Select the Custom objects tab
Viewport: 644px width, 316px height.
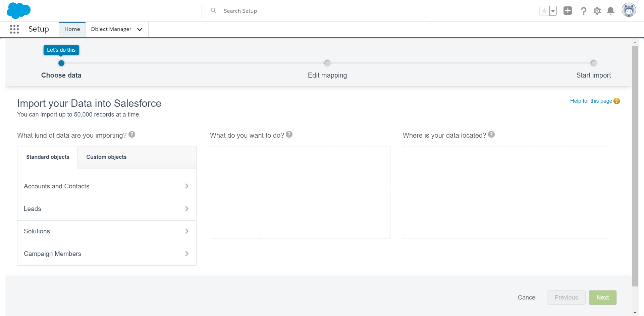[106, 157]
